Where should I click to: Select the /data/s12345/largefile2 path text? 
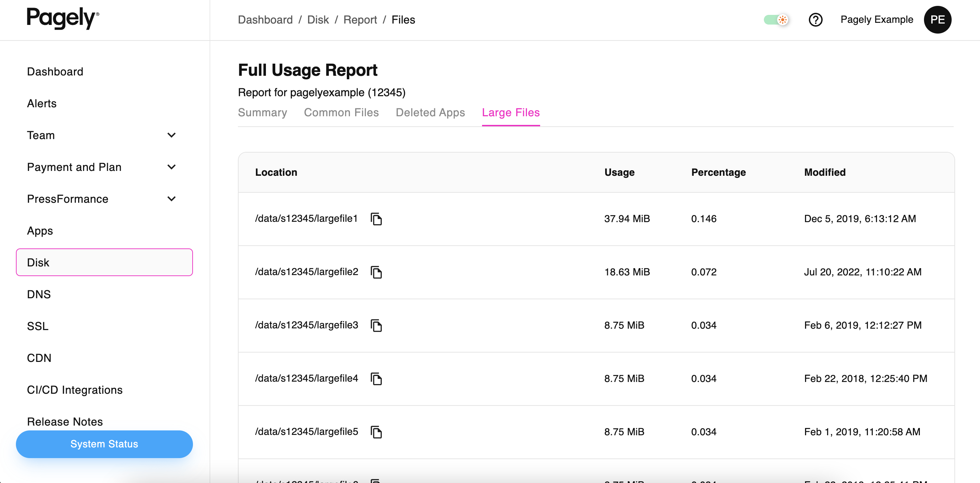click(306, 272)
